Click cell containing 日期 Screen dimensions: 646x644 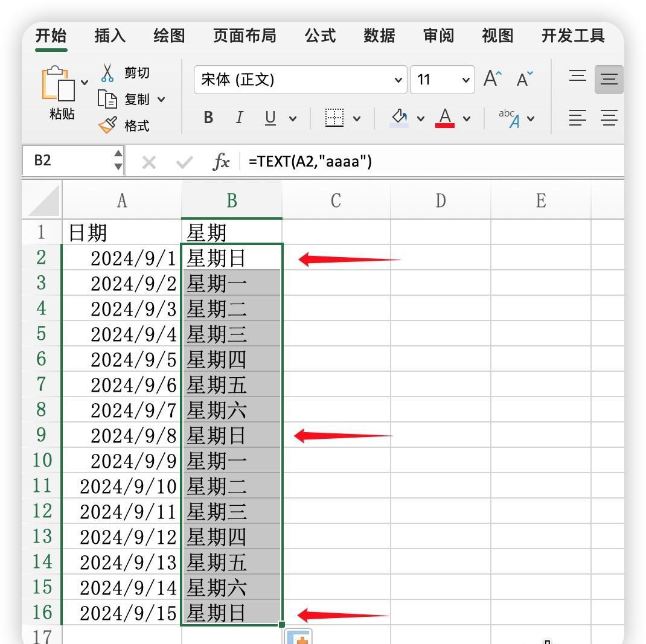click(x=122, y=232)
